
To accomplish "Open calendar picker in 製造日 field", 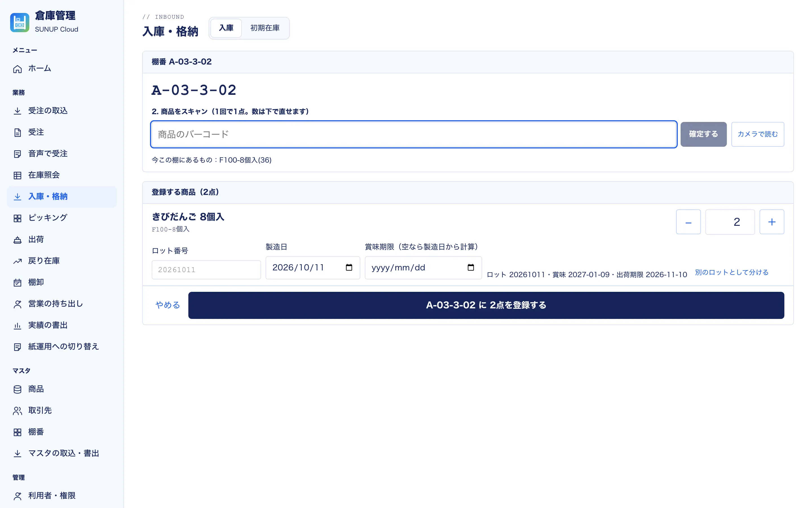I will coord(349,268).
